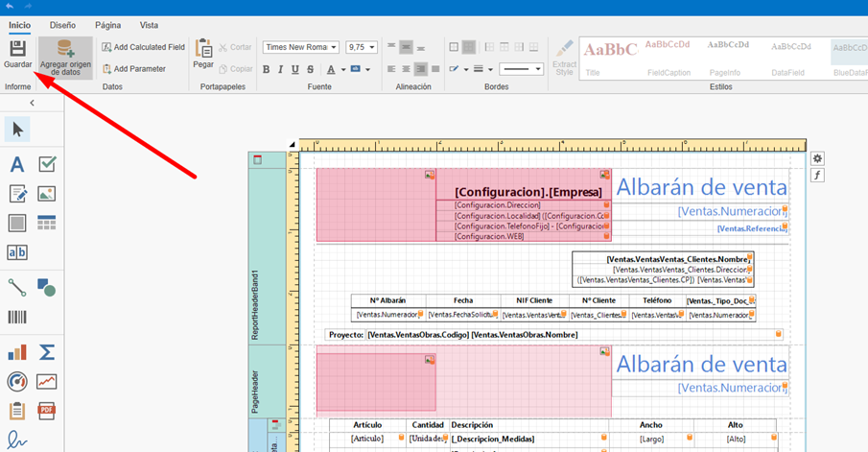Select the Barcode control tool
The width and height of the screenshot is (868, 452).
[17, 317]
